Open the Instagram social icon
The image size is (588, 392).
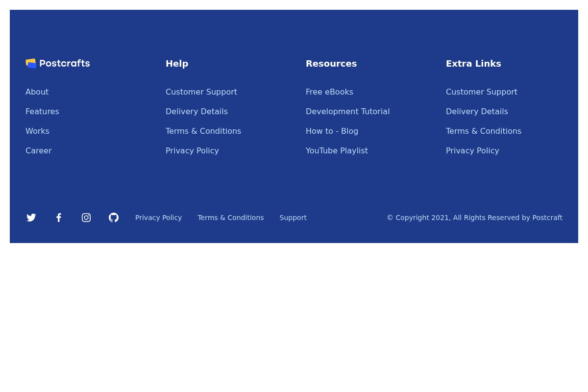tap(86, 218)
